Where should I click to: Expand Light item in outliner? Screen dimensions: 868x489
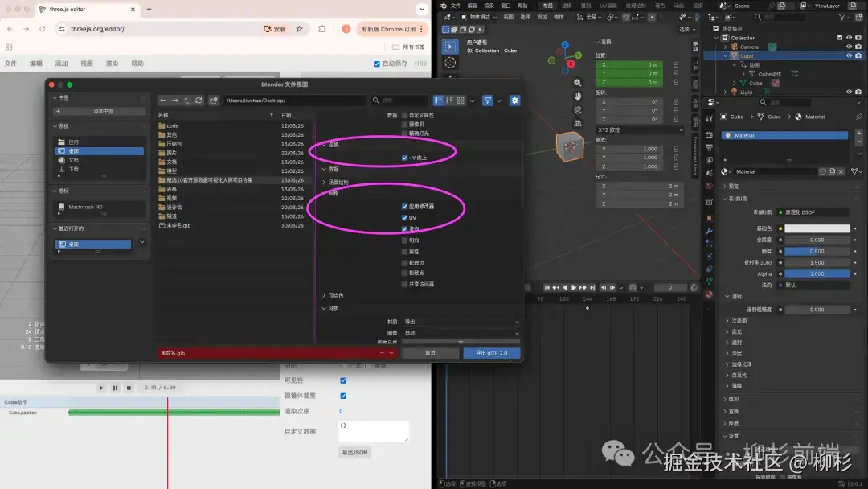pos(726,92)
